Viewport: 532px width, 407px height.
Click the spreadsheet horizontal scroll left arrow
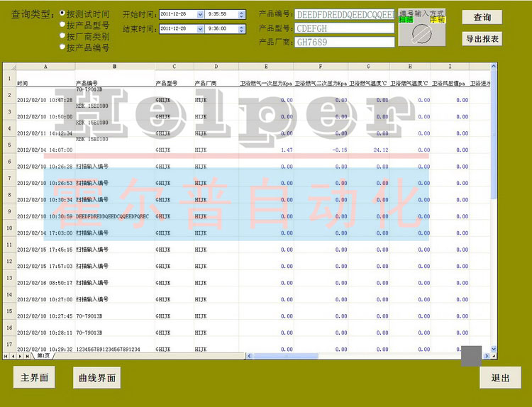(x=250, y=356)
